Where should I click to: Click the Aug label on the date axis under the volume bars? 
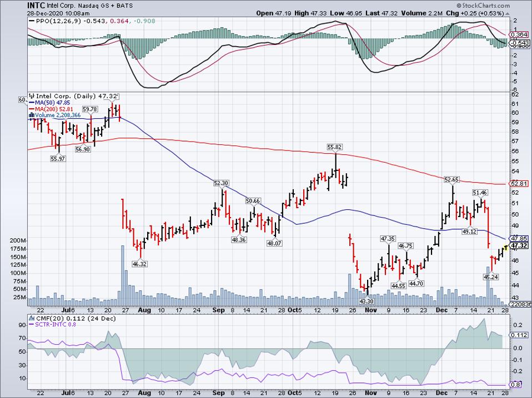click(x=144, y=310)
